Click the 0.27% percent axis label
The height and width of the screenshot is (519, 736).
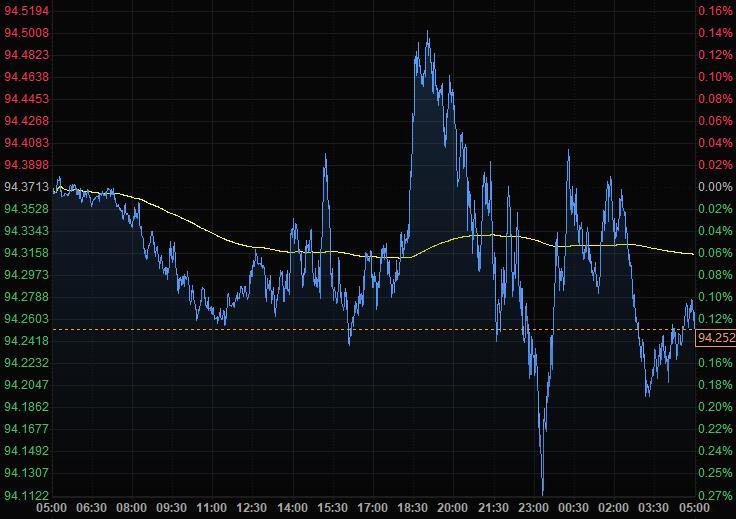(715, 495)
